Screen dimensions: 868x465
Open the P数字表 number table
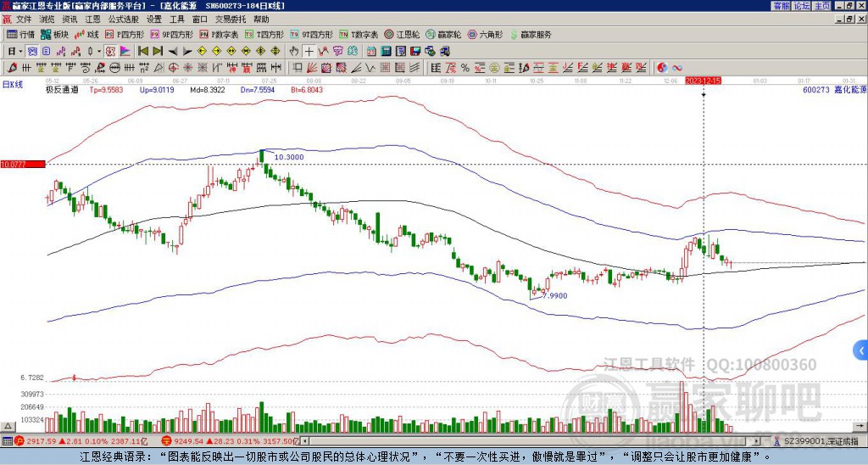219,34
